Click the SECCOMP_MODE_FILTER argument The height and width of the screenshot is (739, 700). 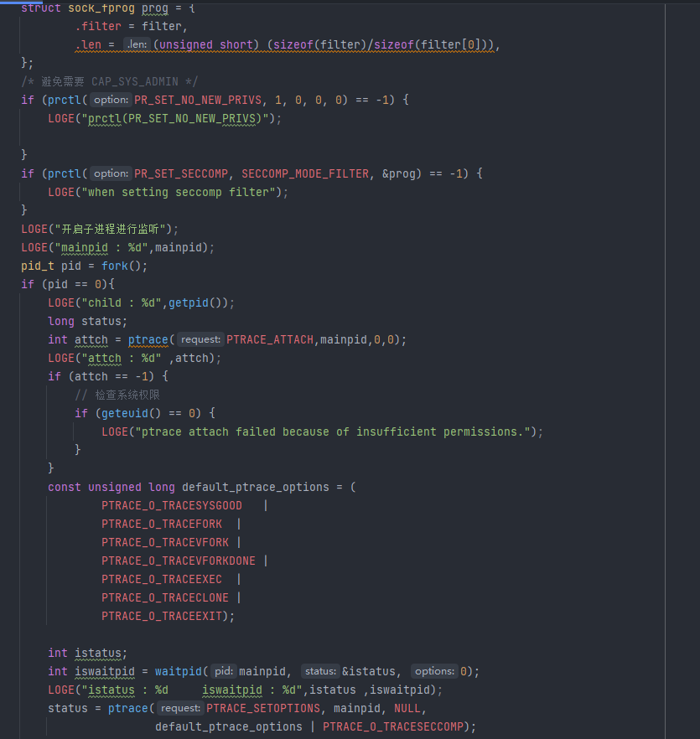click(305, 174)
